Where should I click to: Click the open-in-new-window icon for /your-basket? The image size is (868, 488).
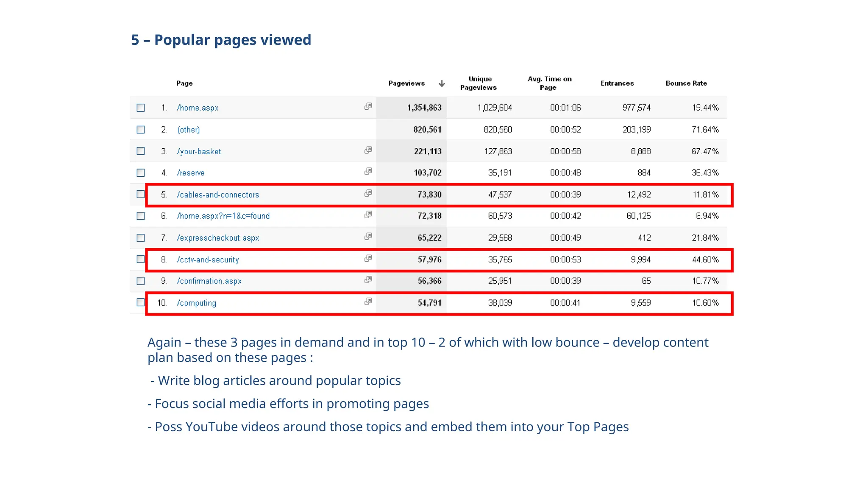coord(368,150)
